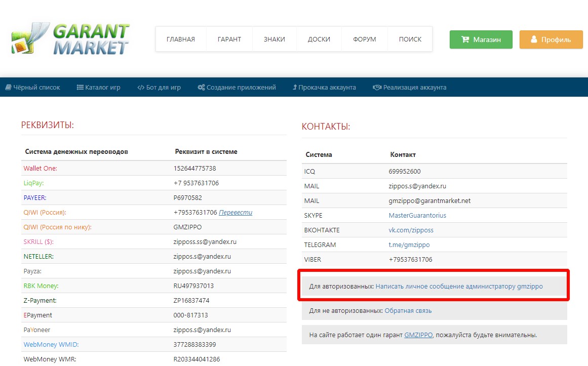Click the SKRILL ($): label

pyautogui.click(x=38, y=241)
